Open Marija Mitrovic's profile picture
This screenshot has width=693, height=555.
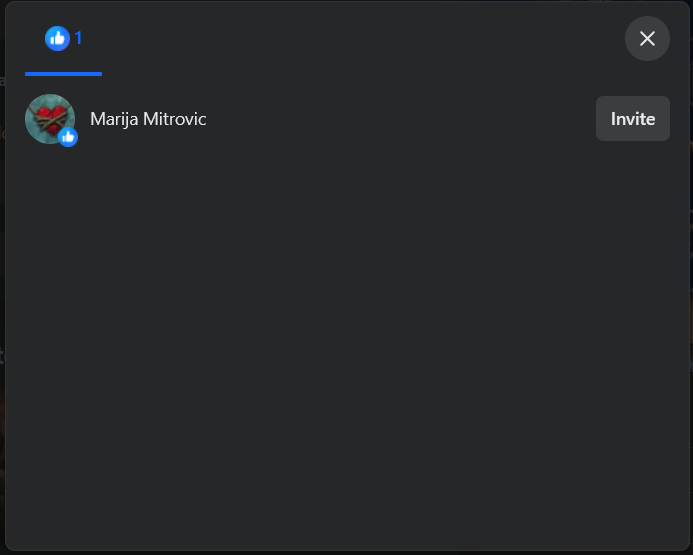click(x=50, y=118)
